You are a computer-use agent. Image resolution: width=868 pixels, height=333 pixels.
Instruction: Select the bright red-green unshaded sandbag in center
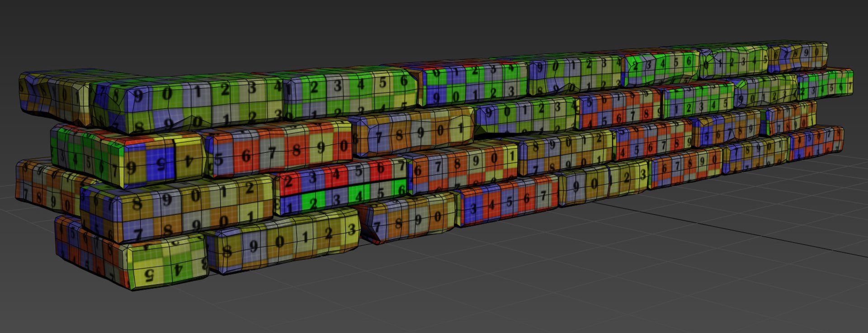point(342,186)
